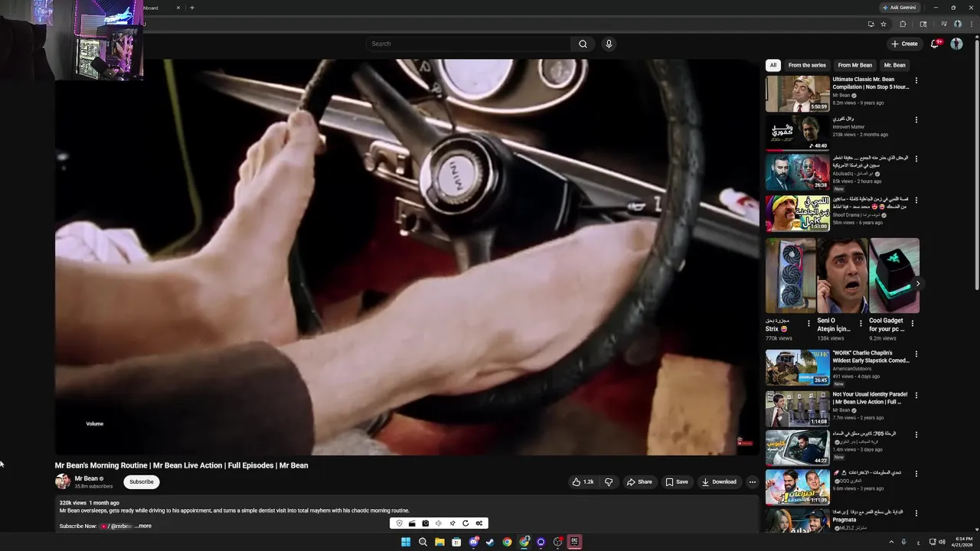The height and width of the screenshot is (551, 980).
Task: Click the pin icon in floating toolbar
Action: (x=452, y=523)
